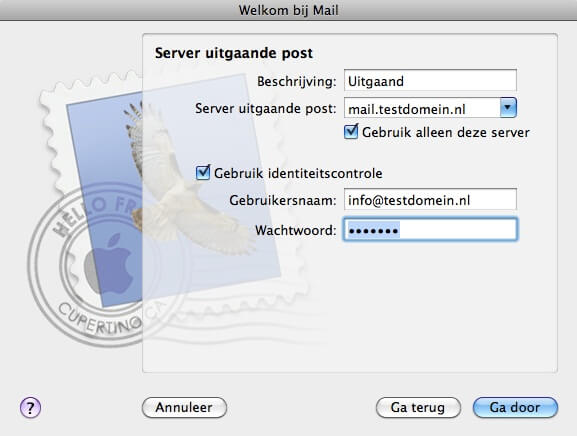Go back with the Ga terug button
The width and height of the screenshot is (577, 436).
[418, 407]
